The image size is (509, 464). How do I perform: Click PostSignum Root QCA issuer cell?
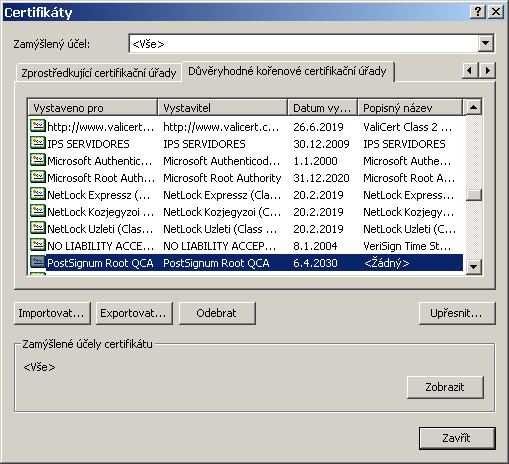[216, 263]
